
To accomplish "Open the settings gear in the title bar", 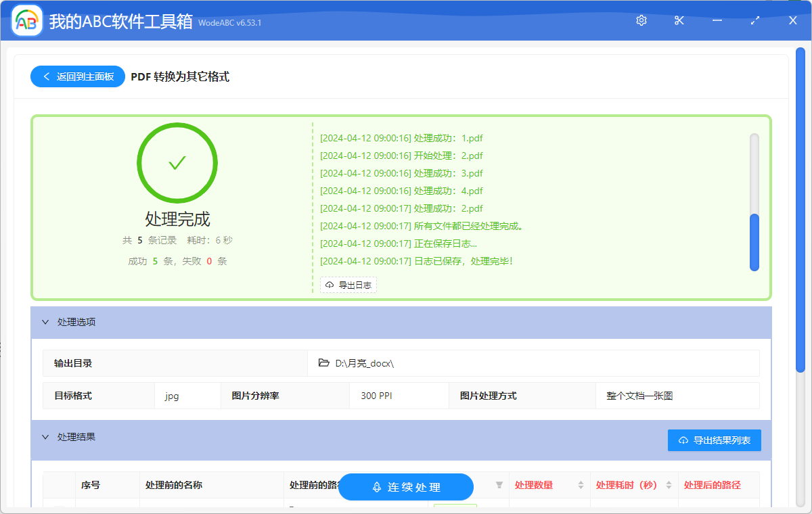I will (x=641, y=20).
